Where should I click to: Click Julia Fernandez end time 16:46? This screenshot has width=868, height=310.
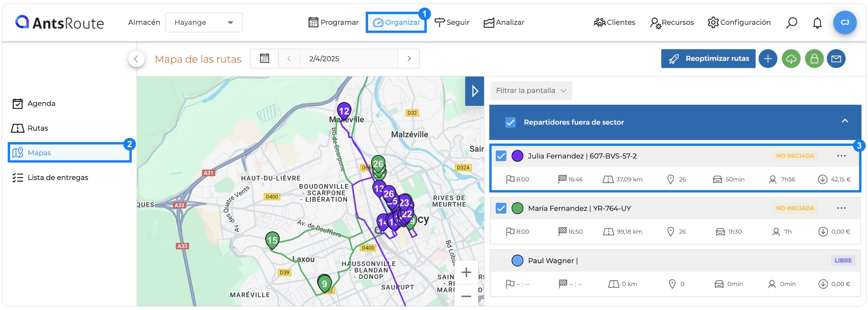click(x=571, y=179)
